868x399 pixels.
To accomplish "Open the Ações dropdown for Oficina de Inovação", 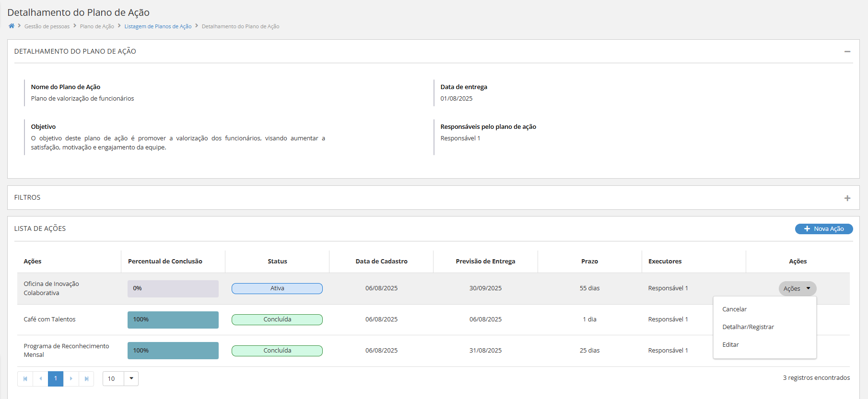I will pyautogui.click(x=797, y=288).
